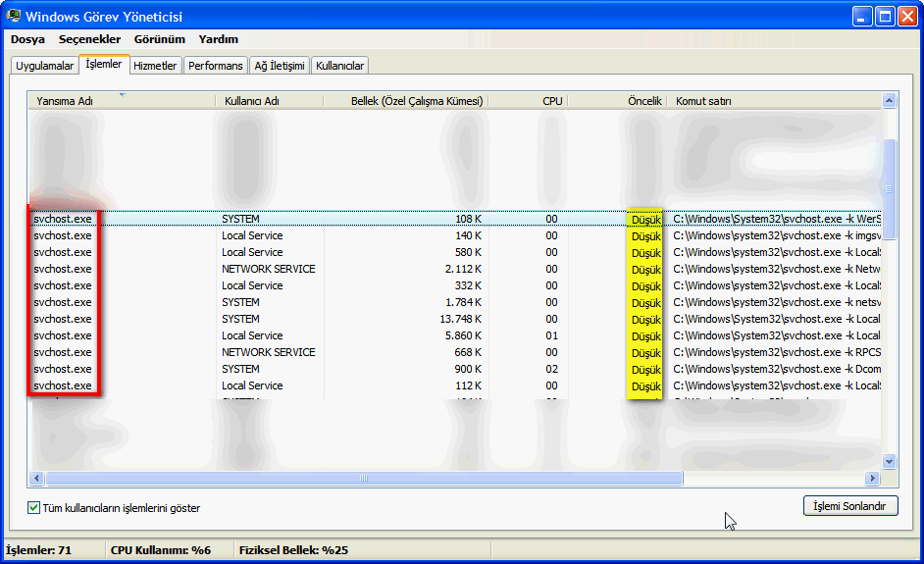The image size is (924, 564).
Task: Go to the Ağ İletişimi tab
Action: pos(280,66)
